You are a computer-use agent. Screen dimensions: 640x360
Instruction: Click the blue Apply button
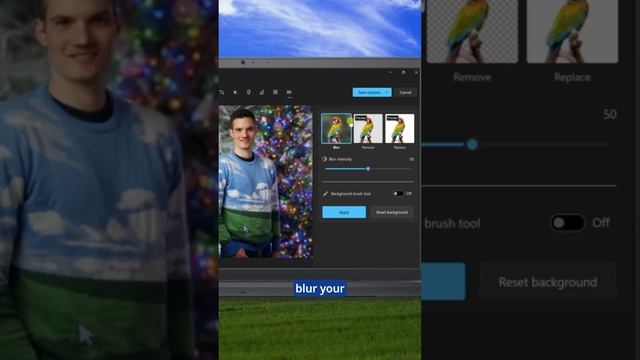344,212
